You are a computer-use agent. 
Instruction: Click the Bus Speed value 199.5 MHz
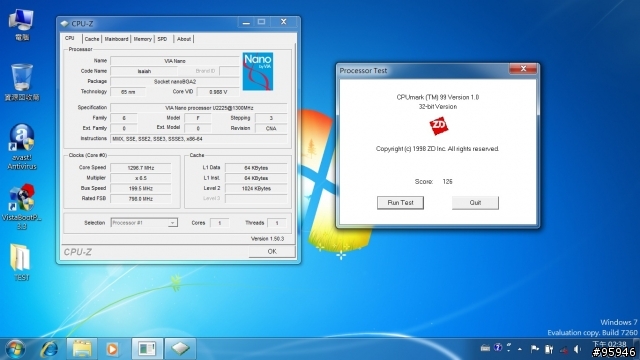click(141, 189)
